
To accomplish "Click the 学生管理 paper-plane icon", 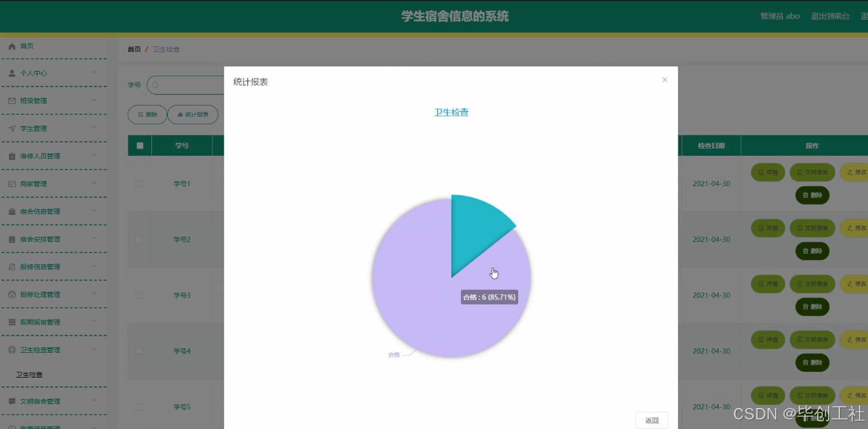I will 11,128.
